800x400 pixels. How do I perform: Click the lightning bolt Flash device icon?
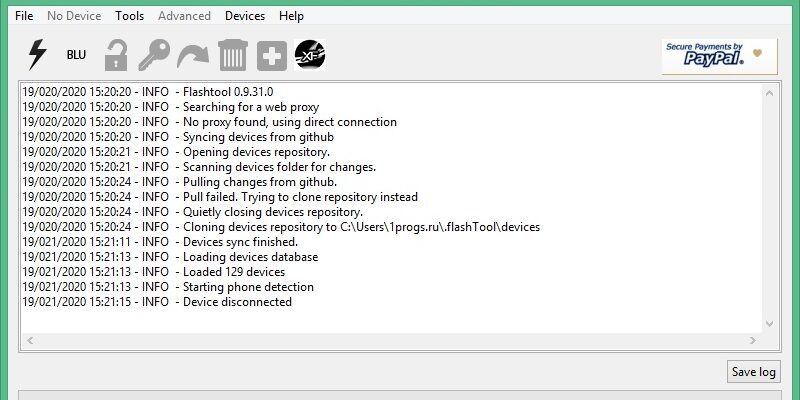[x=37, y=55]
